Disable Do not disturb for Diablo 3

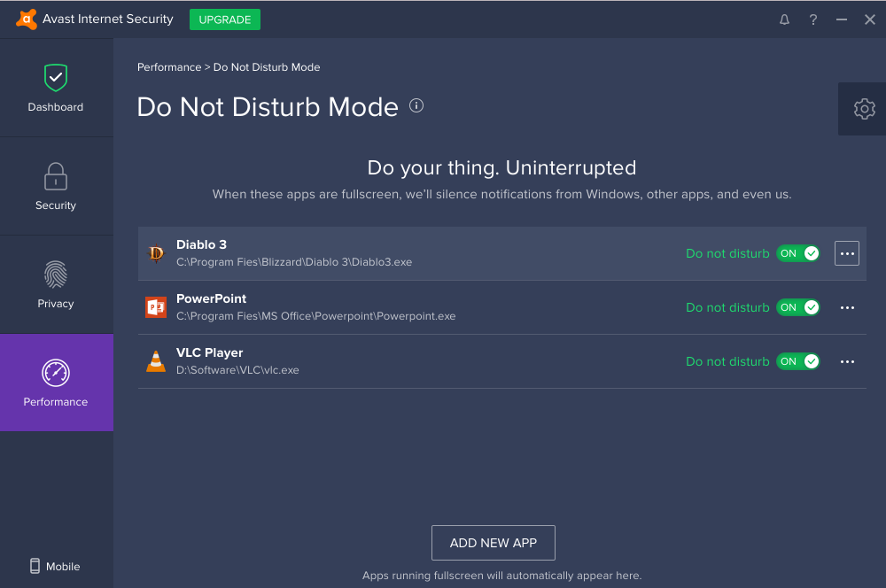pyautogui.click(x=797, y=252)
